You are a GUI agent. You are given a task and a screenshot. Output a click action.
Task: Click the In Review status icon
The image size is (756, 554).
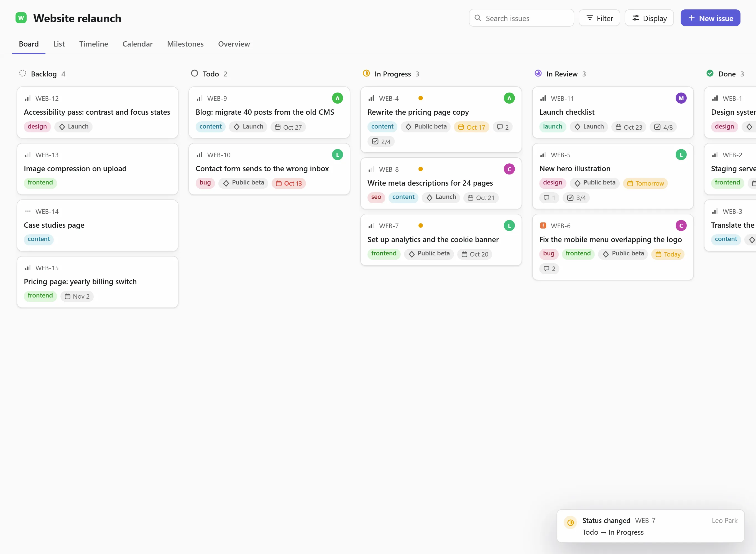(x=538, y=73)
